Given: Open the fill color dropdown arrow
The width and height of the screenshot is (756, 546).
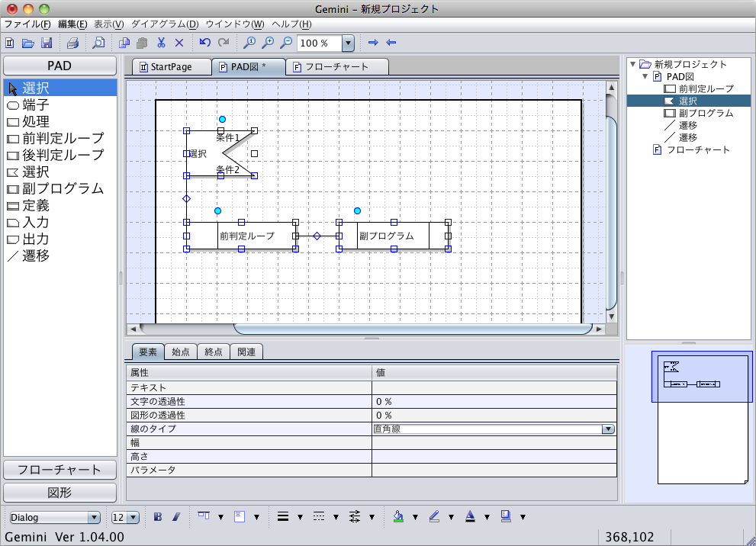Looking at the screenshot, I should click(415, 517).
